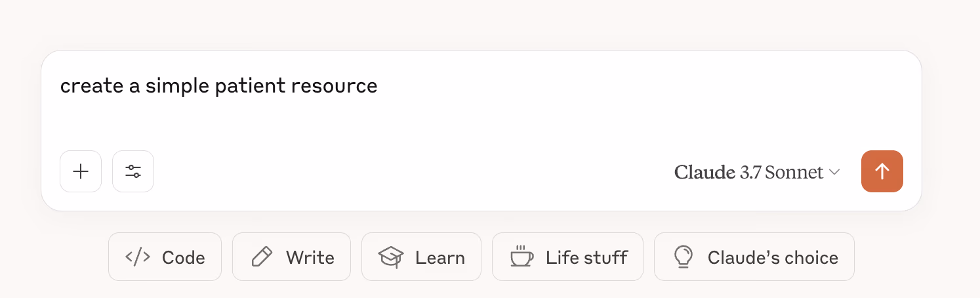Send the message with the orange arrow
The height and width of the screenshot is (298, 980).
(882, 172)
